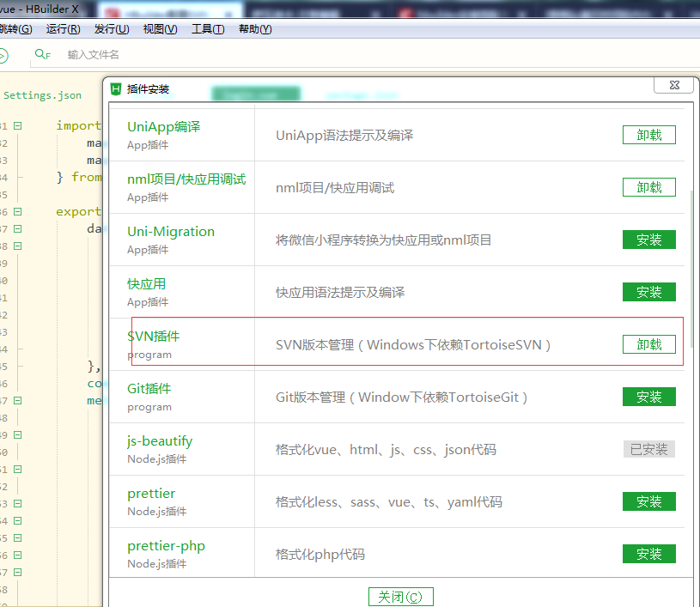Select description text SVN版本管理（Windows下依赖TortoiseSVN）

click(413, 344)
